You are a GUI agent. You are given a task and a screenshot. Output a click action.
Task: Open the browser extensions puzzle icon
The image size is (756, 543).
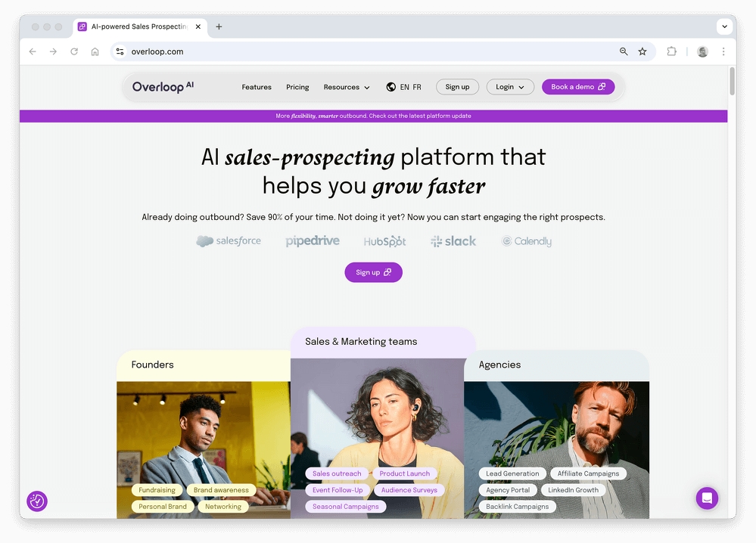tap(671, 51)
